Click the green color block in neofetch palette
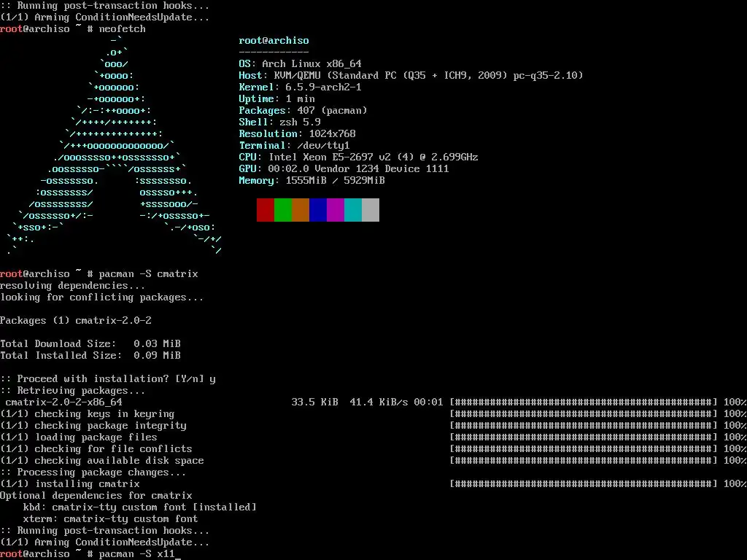This screenshot has height=560, width=747. coord(283,210)
